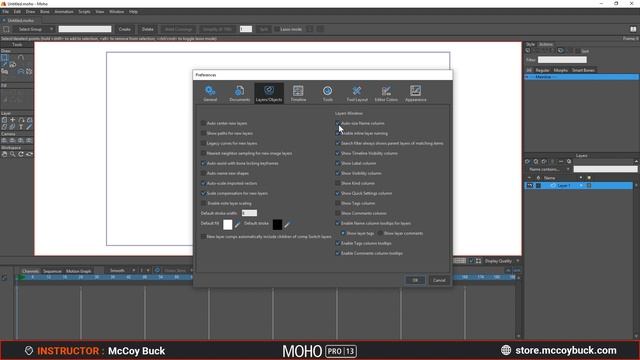Image resolution: width=640 pixels, height=360 pixels.
Task: Open the Help menu
Action: click(x=133, y=12)
